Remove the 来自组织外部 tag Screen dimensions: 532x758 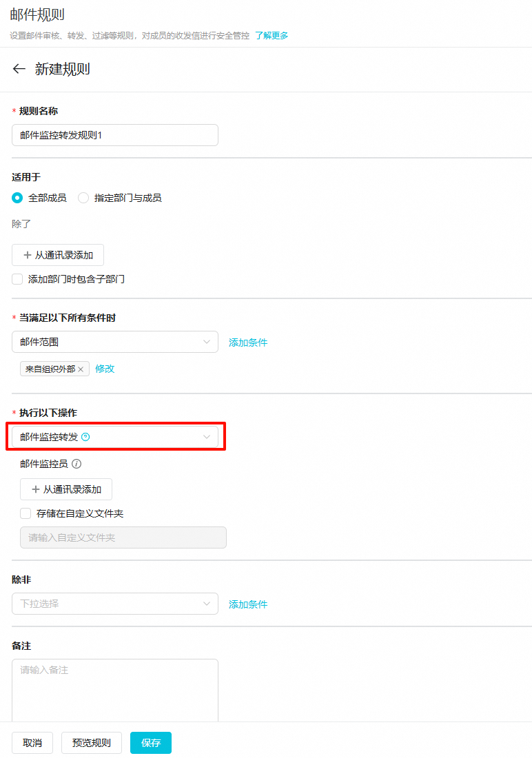(81, 369)
